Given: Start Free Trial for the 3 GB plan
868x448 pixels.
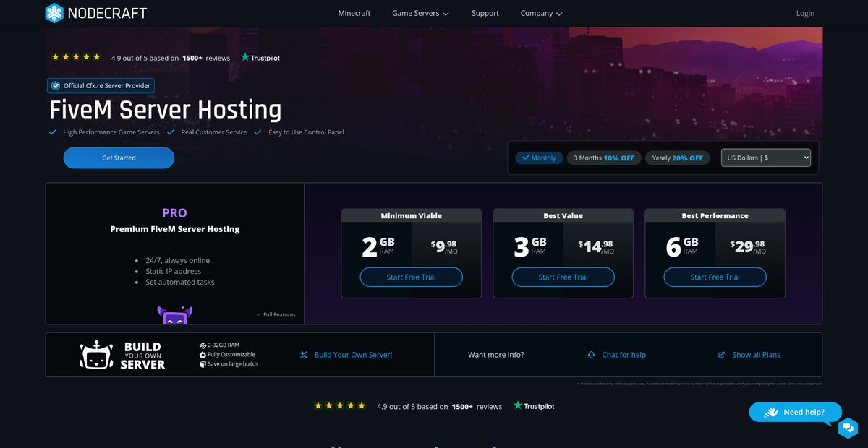Looking at the screenshot, I should pyautogui.click(x=563, y=277).
